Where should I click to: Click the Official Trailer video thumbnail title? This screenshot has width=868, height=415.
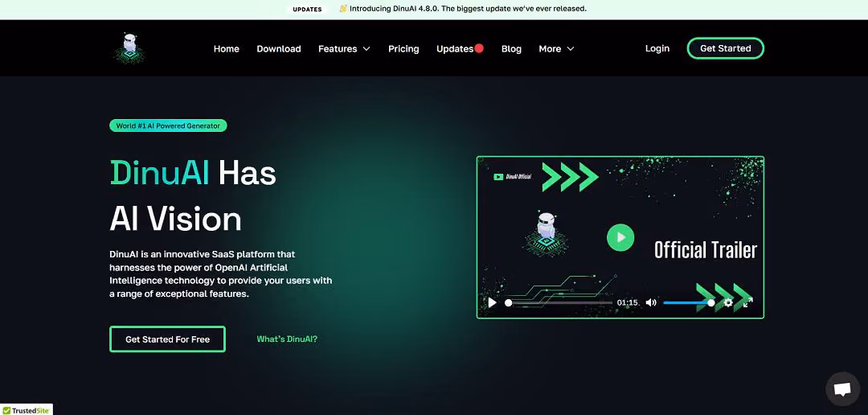[706, 250]
